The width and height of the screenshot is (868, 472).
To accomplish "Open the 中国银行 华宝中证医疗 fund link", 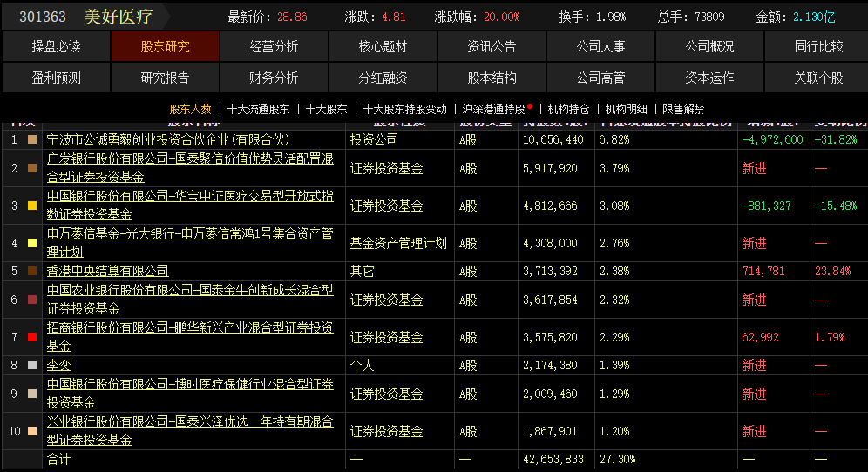I will click(x=191, y=206).
